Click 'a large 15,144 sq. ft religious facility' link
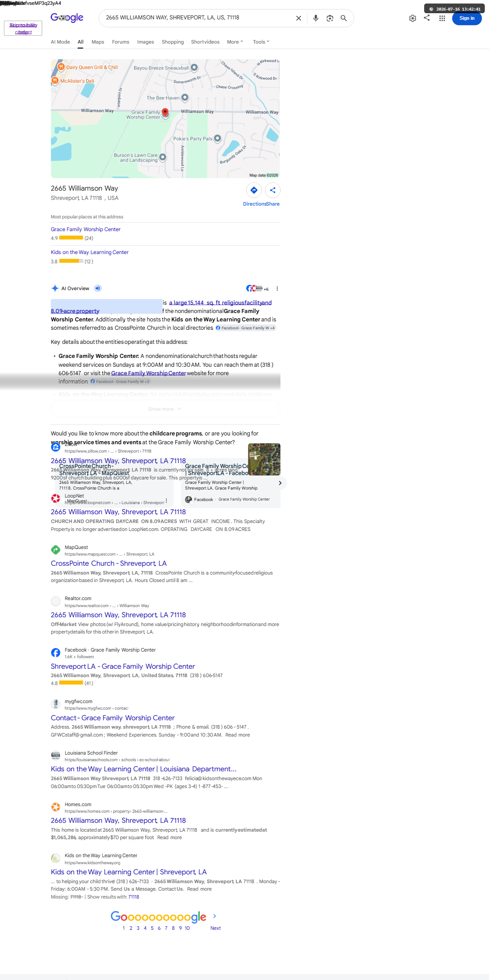This screenshot has height=980, width=495. coord(220,302)
